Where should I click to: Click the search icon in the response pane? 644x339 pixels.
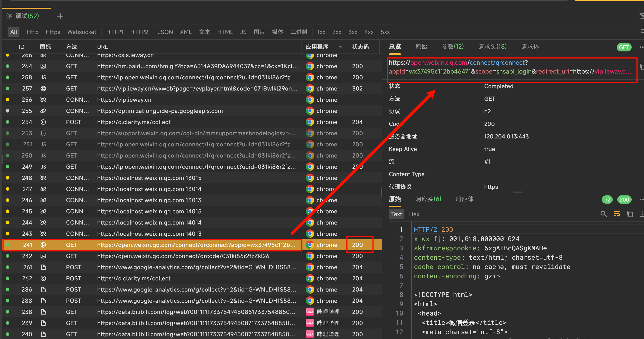point(603,214)
